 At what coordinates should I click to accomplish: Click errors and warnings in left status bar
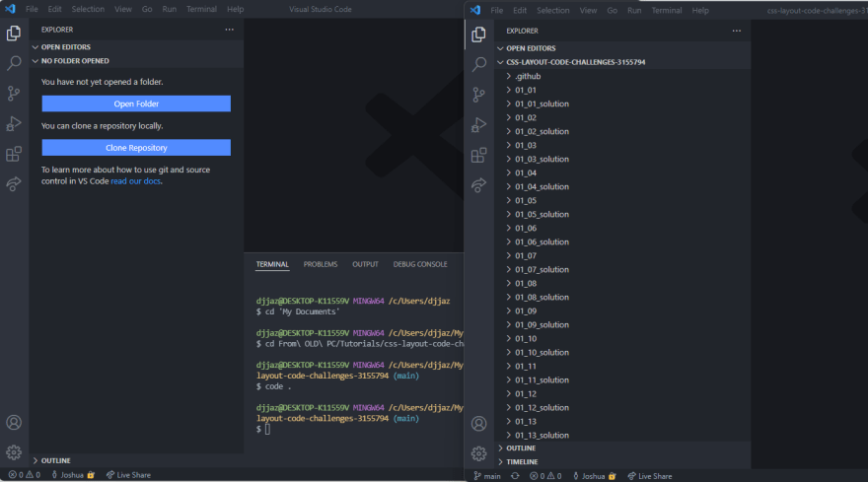(25, 475)
